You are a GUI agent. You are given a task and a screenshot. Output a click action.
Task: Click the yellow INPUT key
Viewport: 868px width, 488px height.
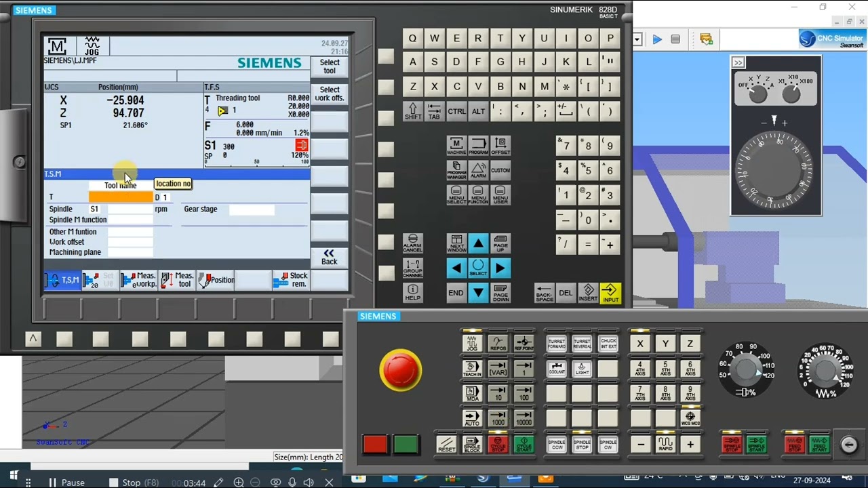[610, 293]
